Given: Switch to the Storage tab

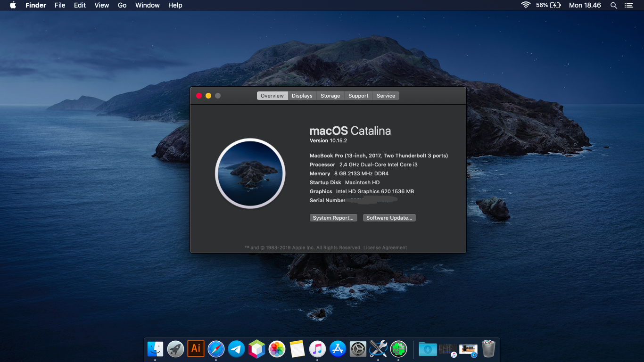Looking at the screenshot, I should (x=330, y=96).
